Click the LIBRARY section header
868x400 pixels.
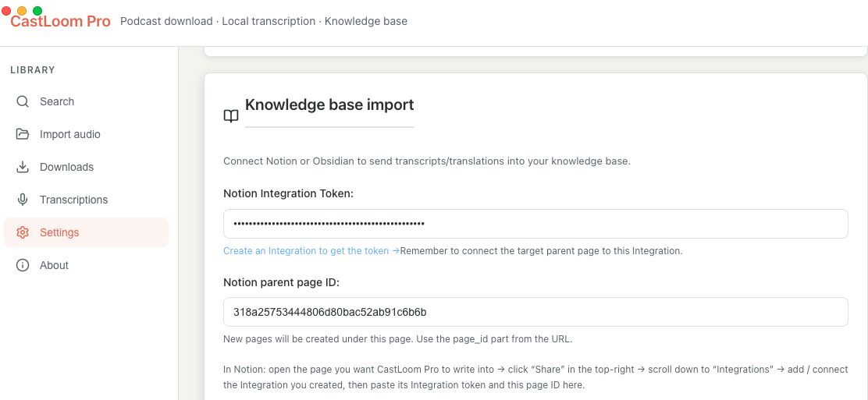(x=33, y=70)
